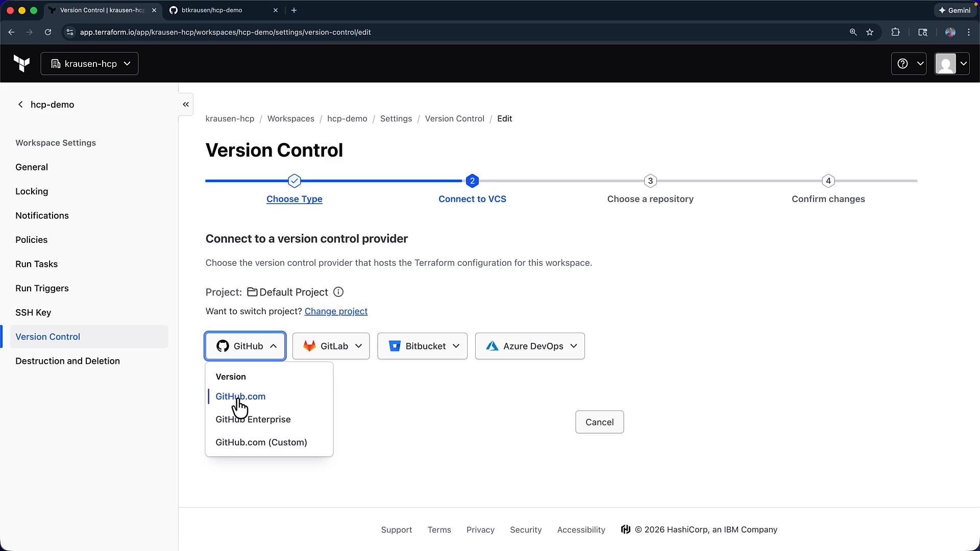
Task: Expand the Bitbucket provider dropdown
Action: tap(422, 346)
